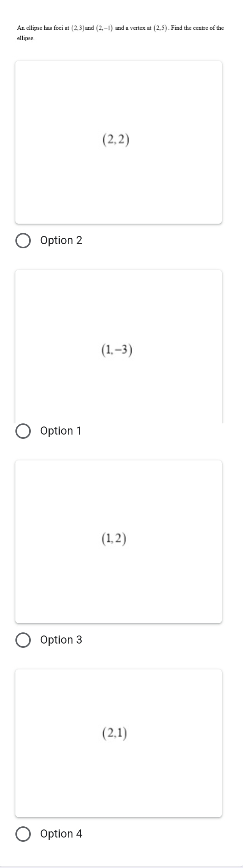Select the Option 2 radio button
The height and width of the screenshot is (868, 243).
(x=23, y=241)
